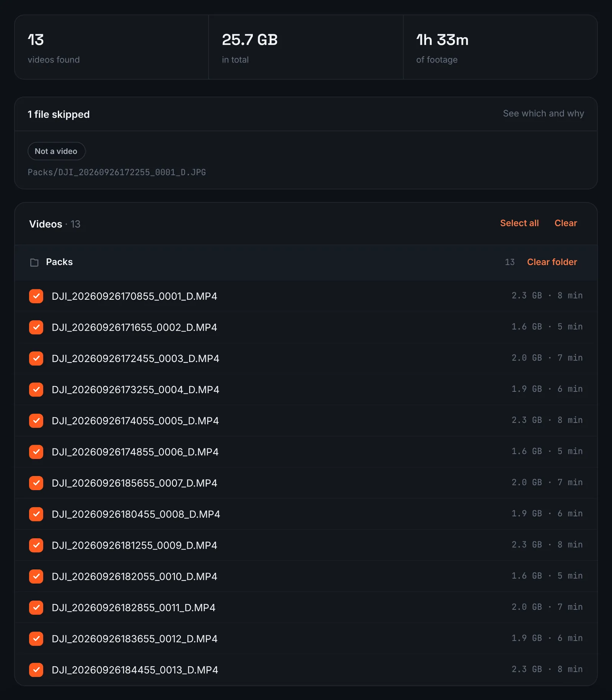Click filename DJI_20260926172455_0003_D.MP4

coord(135,359)
